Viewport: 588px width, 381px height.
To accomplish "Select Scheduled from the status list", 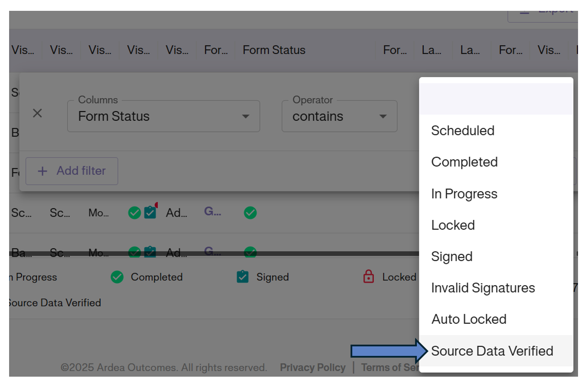I will pos(463,131).
